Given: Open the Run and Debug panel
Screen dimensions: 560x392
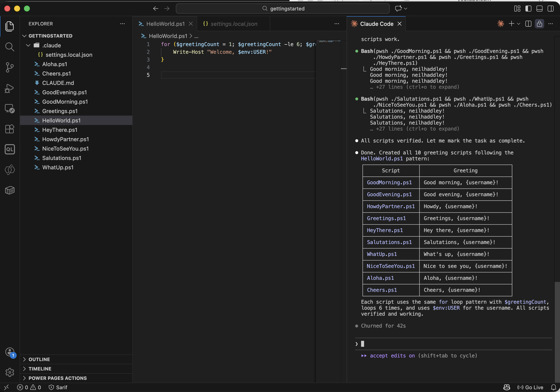Looking at the screenshot, I should click(x=10, y=88).
